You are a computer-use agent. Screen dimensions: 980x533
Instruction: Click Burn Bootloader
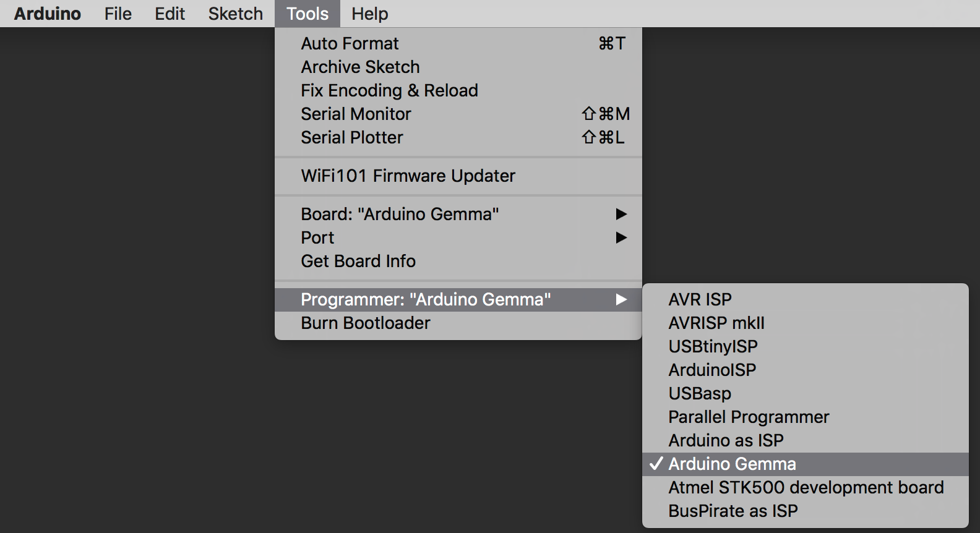tap(365, 323)
